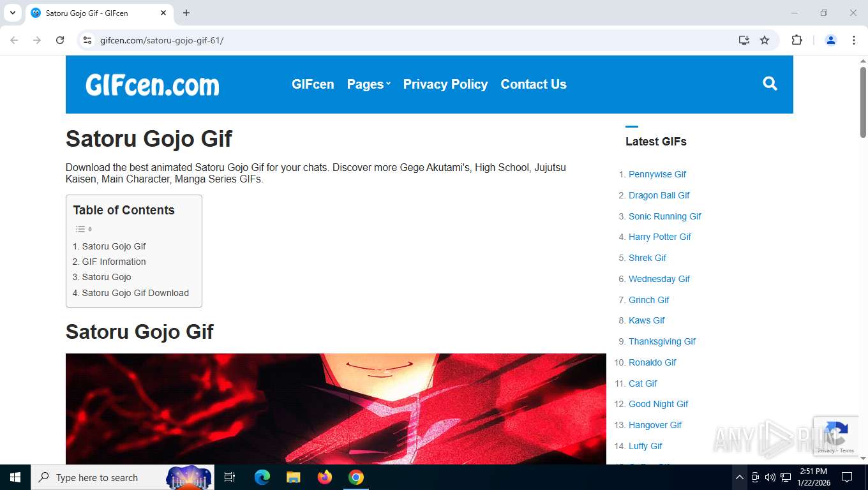Go back with browser back arrow
868x490 pixels.
(14, 40)
